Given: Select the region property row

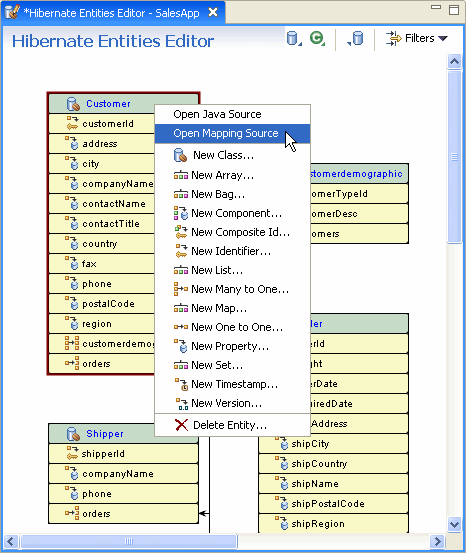Looking at the screenshot, I should click(x=102, y=324).
